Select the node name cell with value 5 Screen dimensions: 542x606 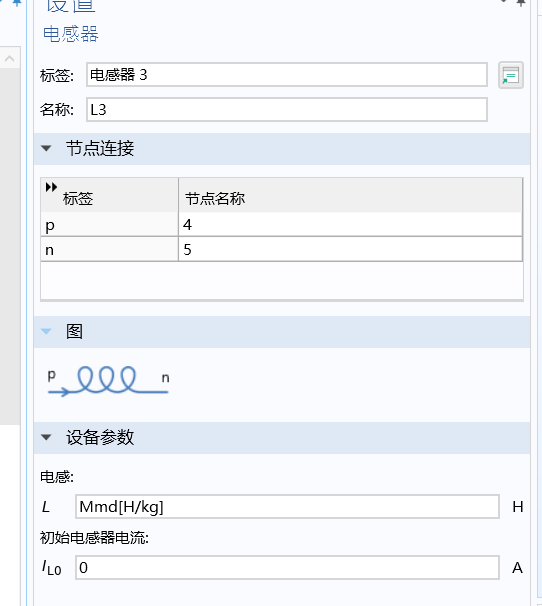pos(350,250)
